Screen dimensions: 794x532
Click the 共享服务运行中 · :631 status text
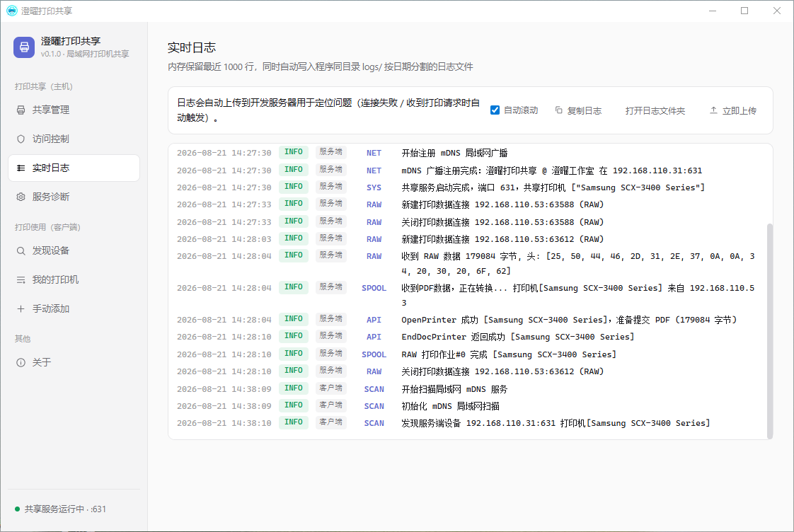tap(65, 509)
